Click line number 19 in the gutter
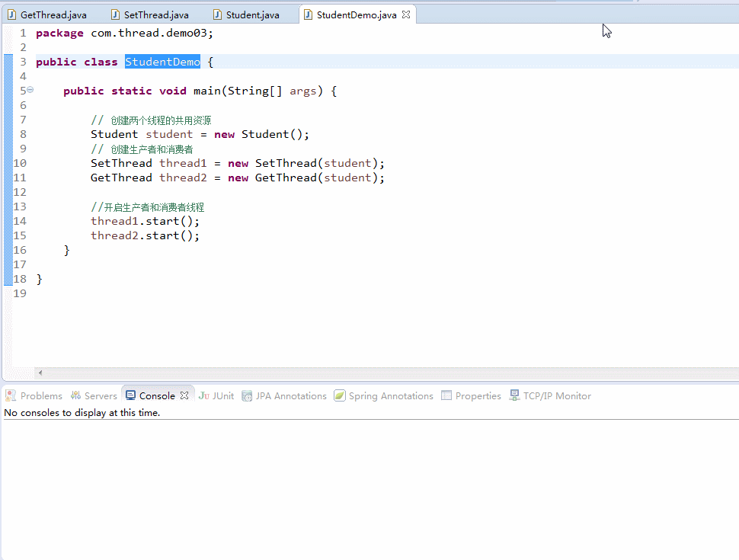Image resolution: width=739 pixels, height=560 pixels. pyautogui.click(x=20, y=293)
